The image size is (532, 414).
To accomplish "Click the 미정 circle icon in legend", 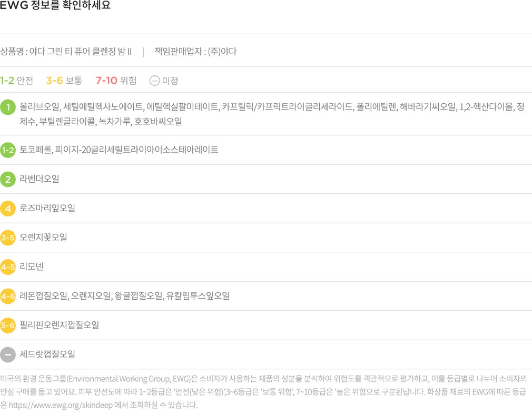I will tap(154, 81).
